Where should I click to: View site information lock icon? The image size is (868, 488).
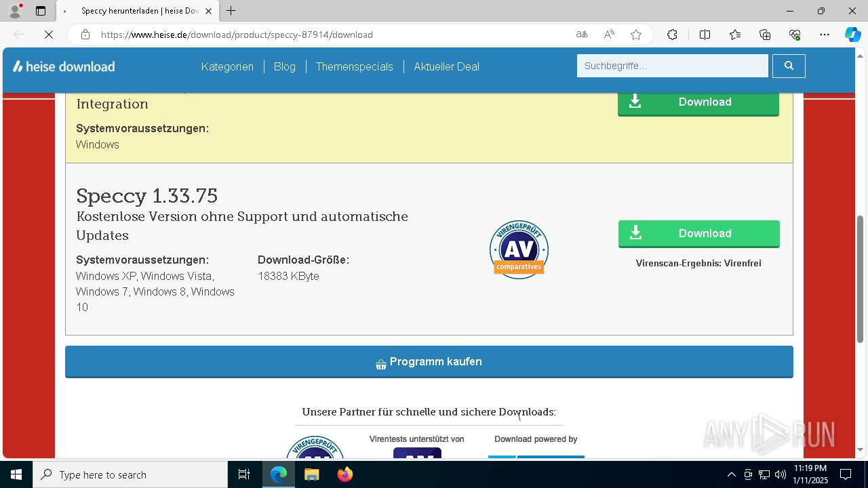[85, 35]
